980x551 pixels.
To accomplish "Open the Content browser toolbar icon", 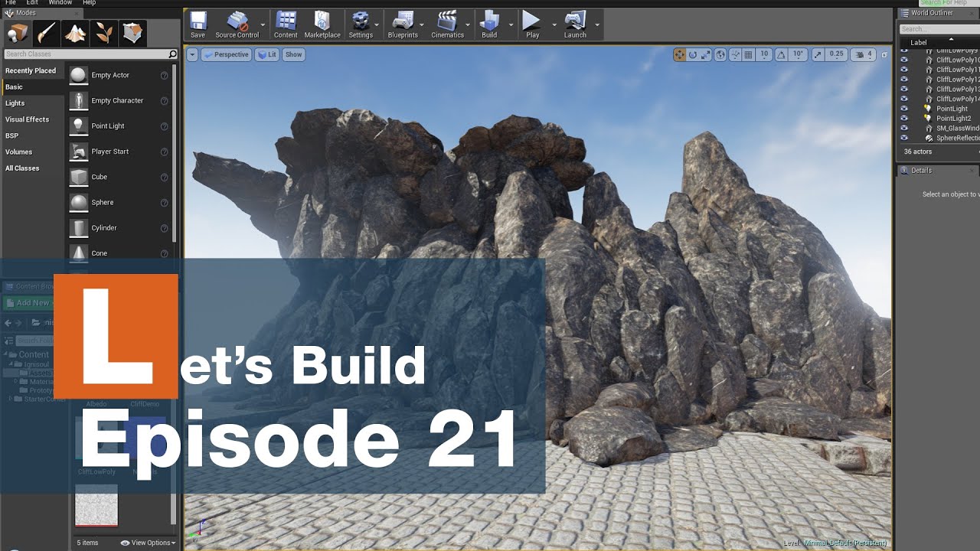I will (286, 24).
